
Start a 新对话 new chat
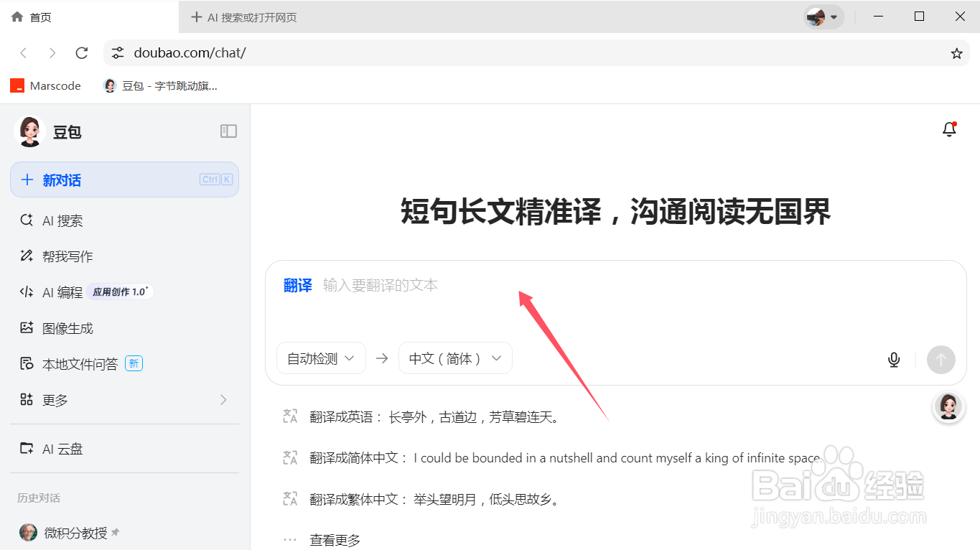pyautogui.click(x=124, y=180)
